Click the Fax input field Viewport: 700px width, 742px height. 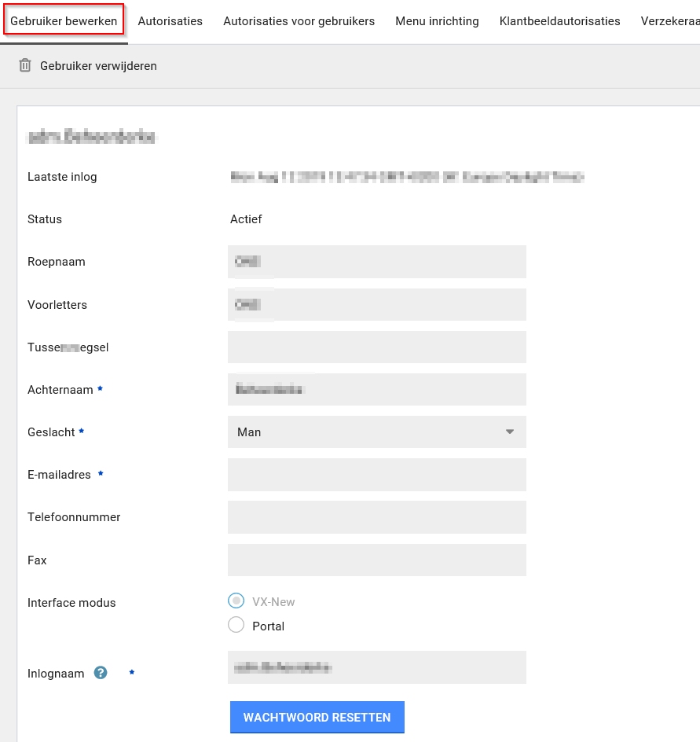pos(376,560)
